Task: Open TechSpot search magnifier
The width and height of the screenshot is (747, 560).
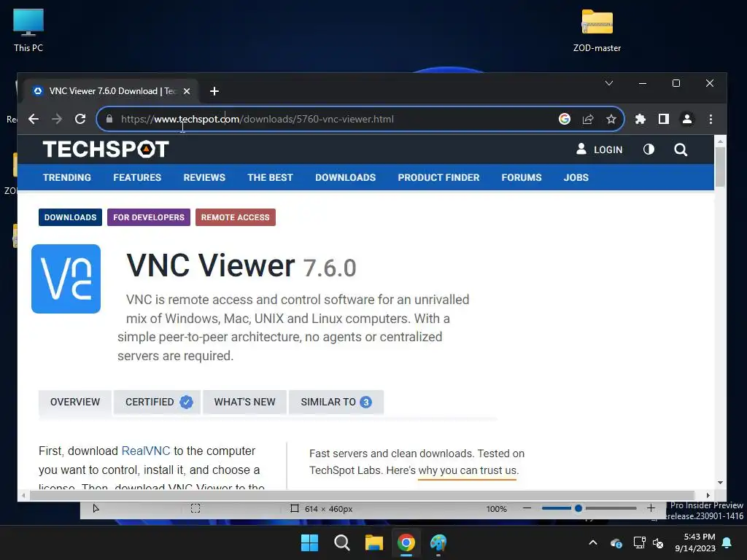Action: pyautogui.click(x=681, y=149)
